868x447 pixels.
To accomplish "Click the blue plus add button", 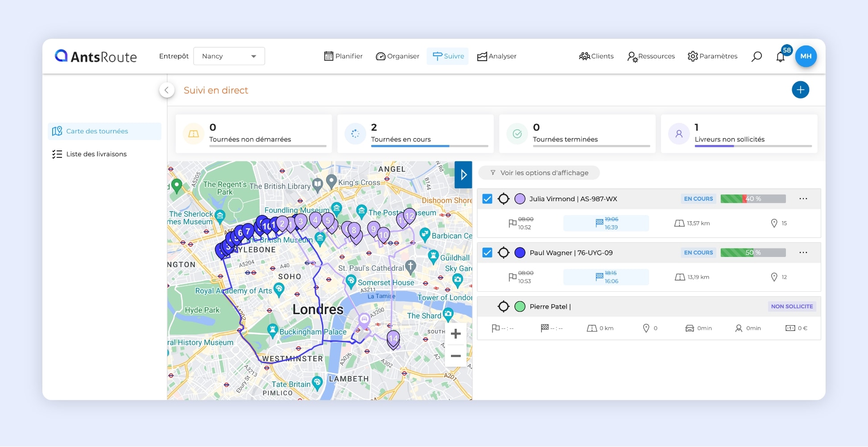I will tap(800, 90).
